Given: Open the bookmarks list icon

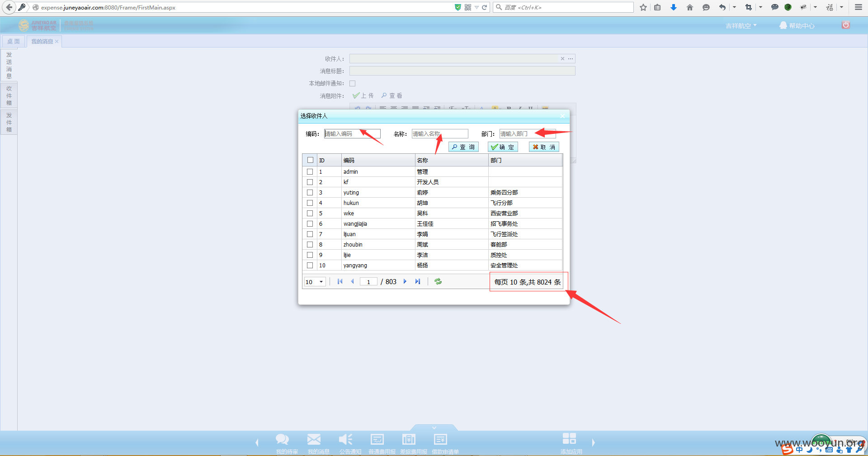Looking at the screenshot, I should pyautogui.click(x=657, y=7).
